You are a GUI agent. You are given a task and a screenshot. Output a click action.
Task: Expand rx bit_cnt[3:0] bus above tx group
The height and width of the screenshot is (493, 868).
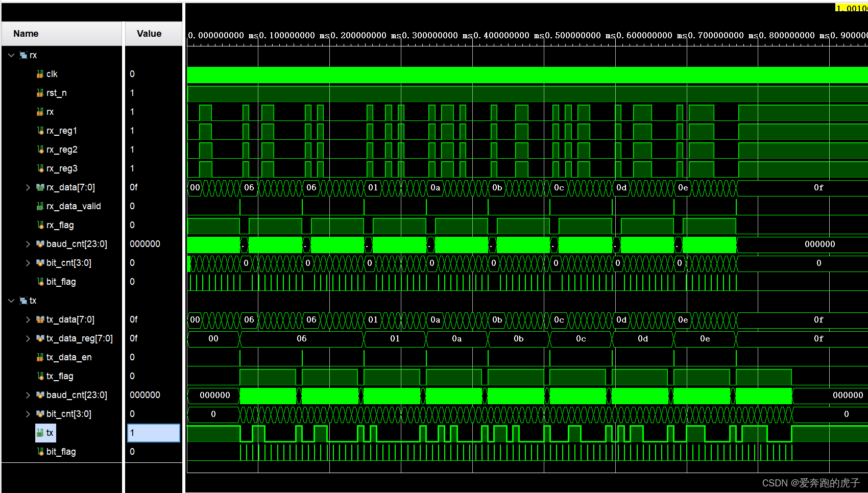(28, 263)
